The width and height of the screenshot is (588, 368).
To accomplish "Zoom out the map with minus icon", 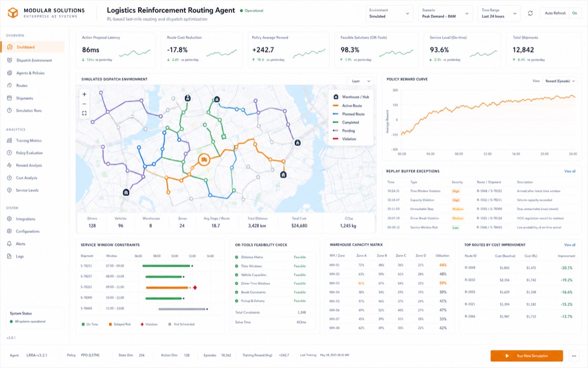I will coord(85,104).
